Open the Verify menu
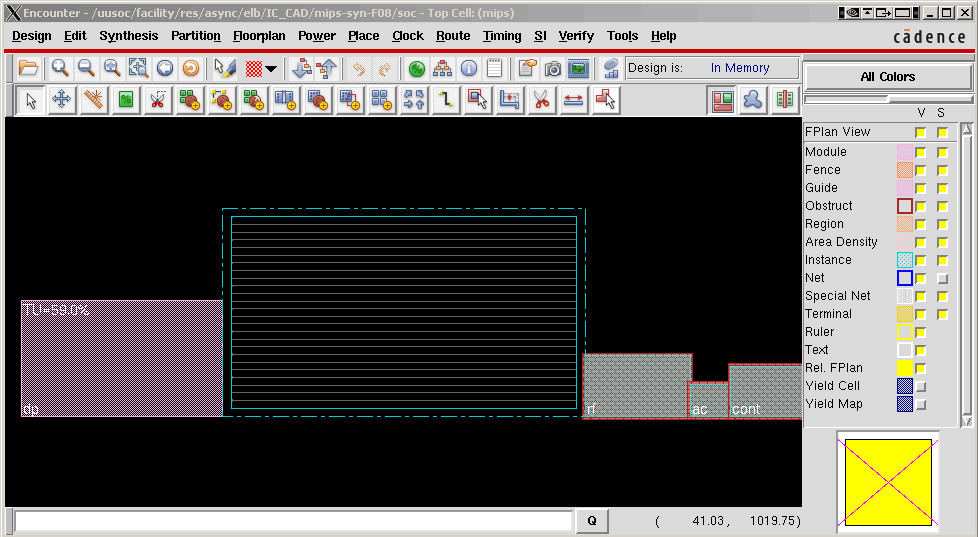 coord(576,36)
